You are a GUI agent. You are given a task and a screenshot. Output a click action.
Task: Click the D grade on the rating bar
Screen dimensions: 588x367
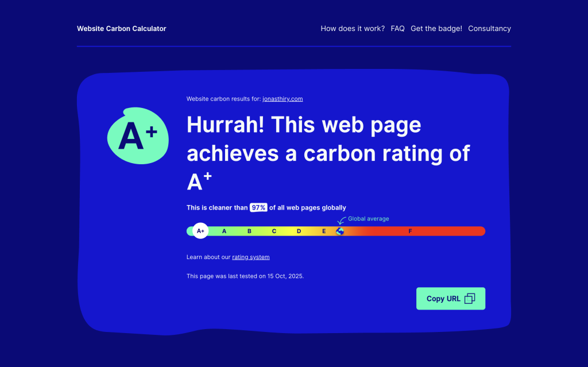coord(299,231)
